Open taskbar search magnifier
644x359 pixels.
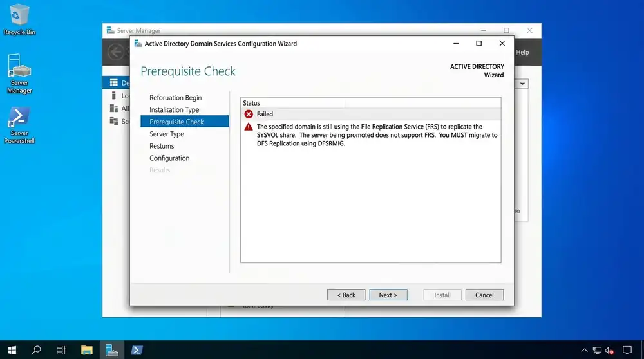pyautogui.click(x=36, y=350)
